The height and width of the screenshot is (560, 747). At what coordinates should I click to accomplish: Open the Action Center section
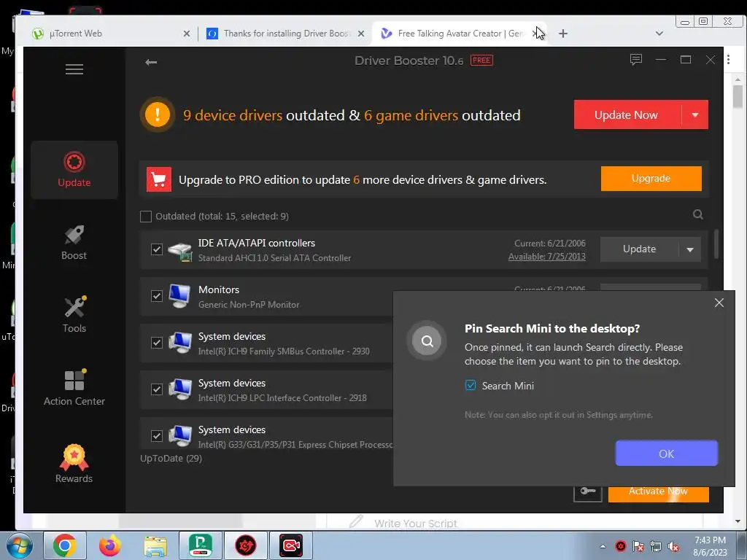point(74,388)
